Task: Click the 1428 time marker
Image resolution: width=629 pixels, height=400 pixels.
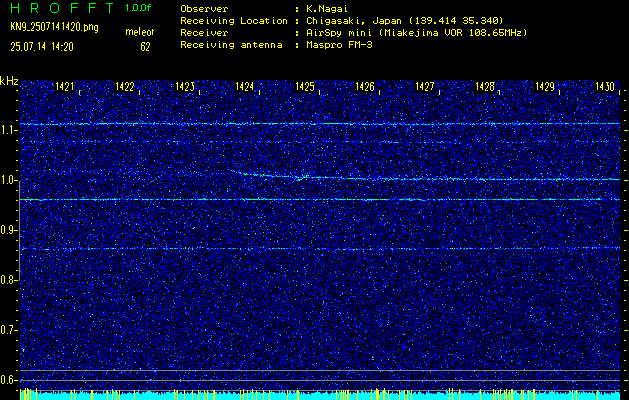Action: [x=485, y=87]
